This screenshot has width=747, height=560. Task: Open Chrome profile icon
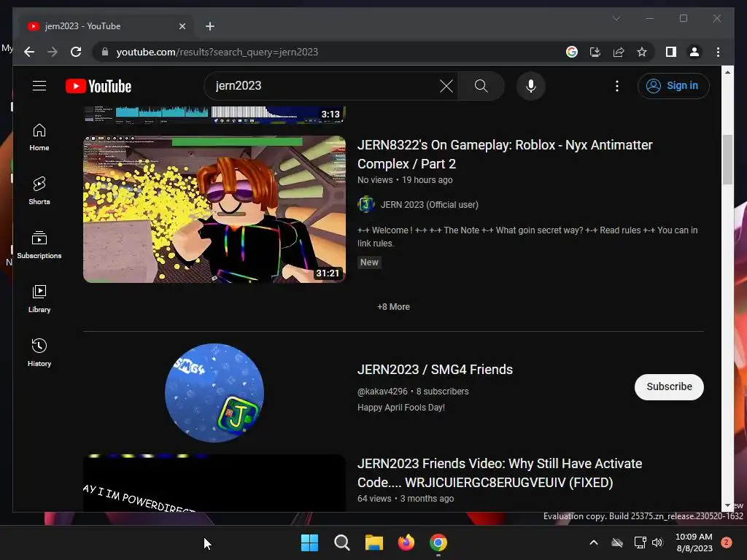coord(694,52)
